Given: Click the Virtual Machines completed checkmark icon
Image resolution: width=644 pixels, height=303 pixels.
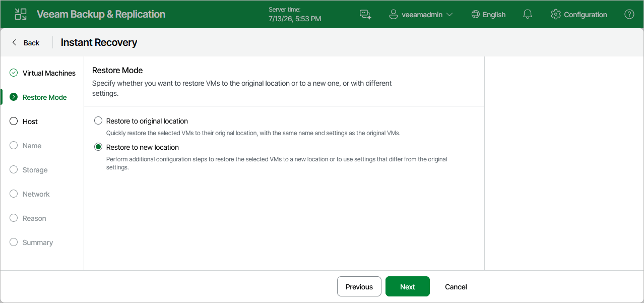Looking at the screenshot, I should [x=14, y=73].
